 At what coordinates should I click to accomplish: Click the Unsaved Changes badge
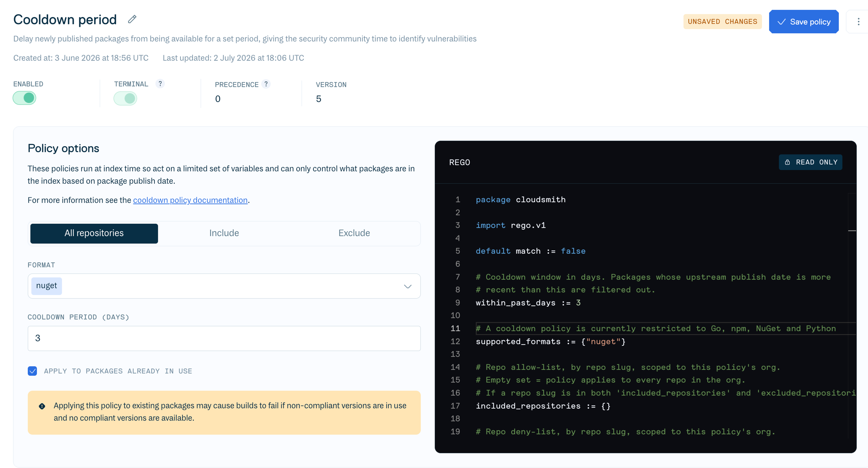pos(722,21)
